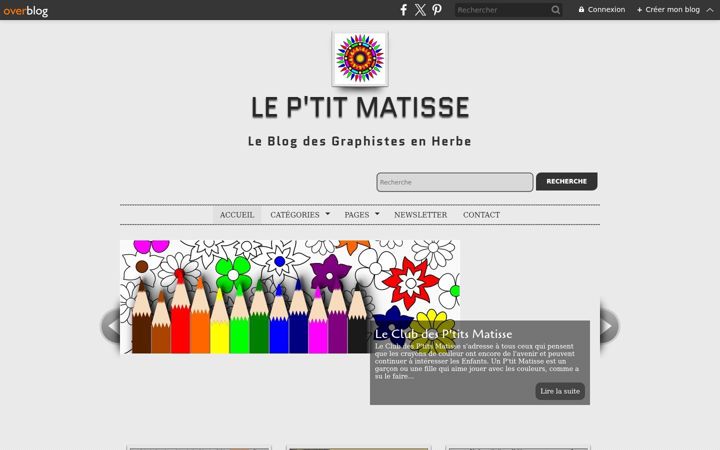This screenshot has width=720, height=450.
Task: Focus the top bar Rechercher field
Action: pyautogui.click(x=503, y=10)
